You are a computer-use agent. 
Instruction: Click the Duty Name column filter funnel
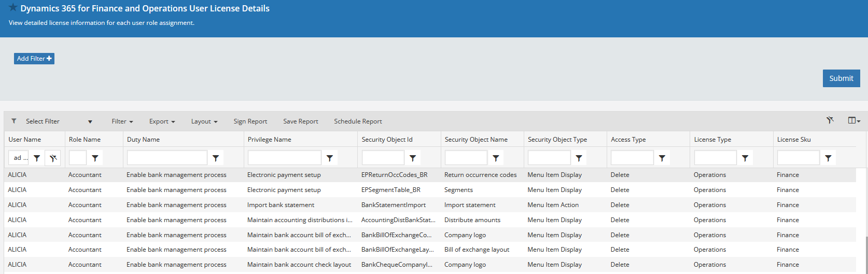[216, 158]
